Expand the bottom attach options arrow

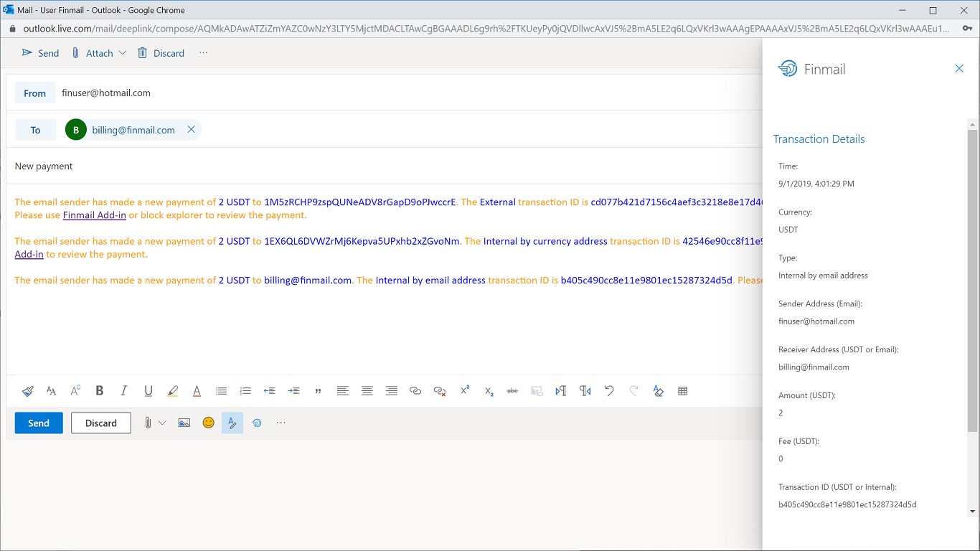(162, 423)
